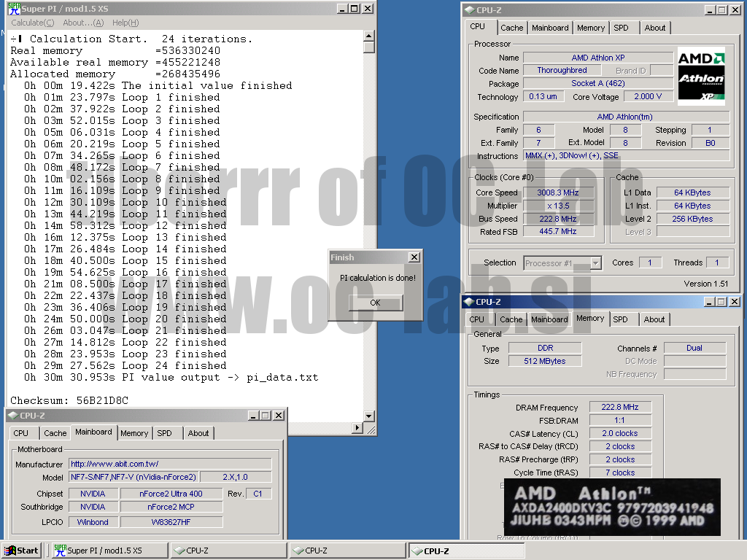This screenshot has height=560, width=747.
Task: Click the DRAM Frequency 222.8 MHz value
Action: (620, 407)
